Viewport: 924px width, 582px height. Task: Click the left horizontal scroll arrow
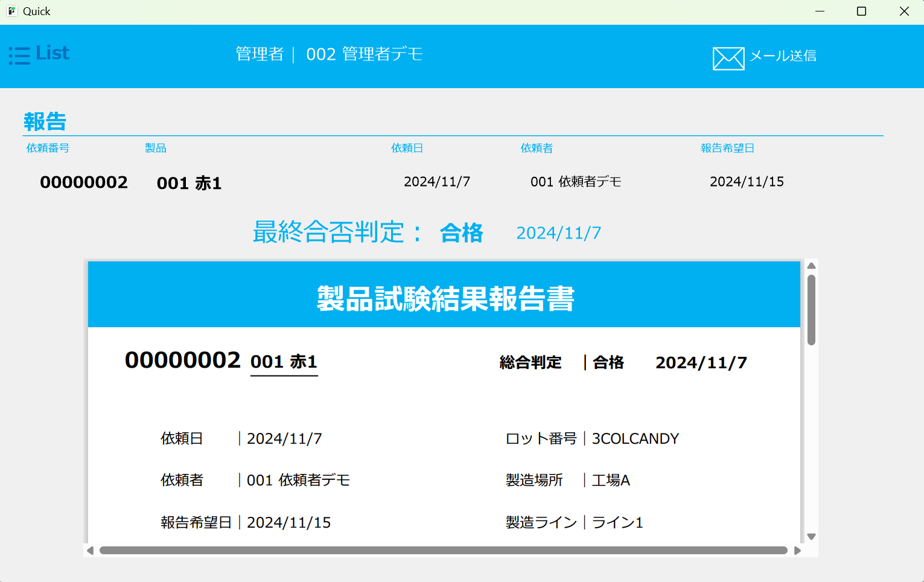click(x=91, y=550)
